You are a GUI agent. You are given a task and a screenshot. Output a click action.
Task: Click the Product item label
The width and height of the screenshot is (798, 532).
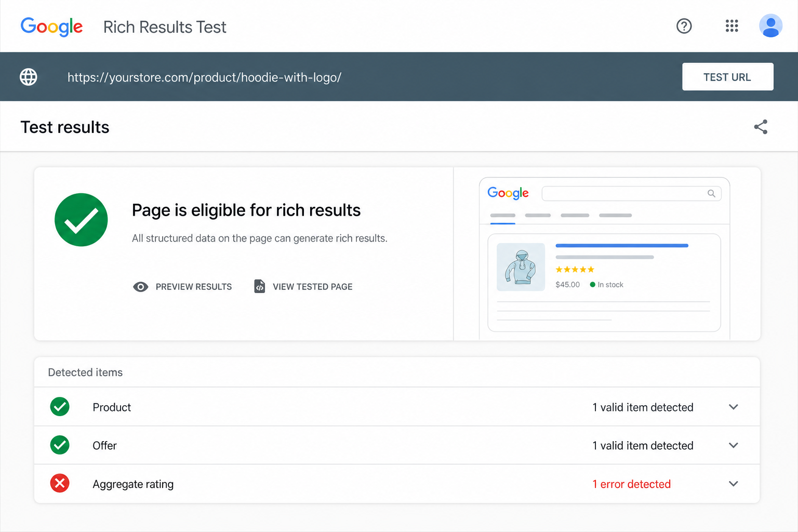click(112, 407)
